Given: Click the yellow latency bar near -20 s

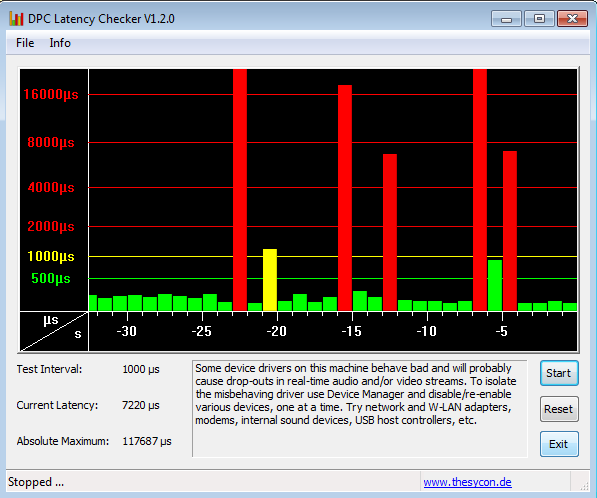Looking at the screenshot, I should [x=270, y=280].
